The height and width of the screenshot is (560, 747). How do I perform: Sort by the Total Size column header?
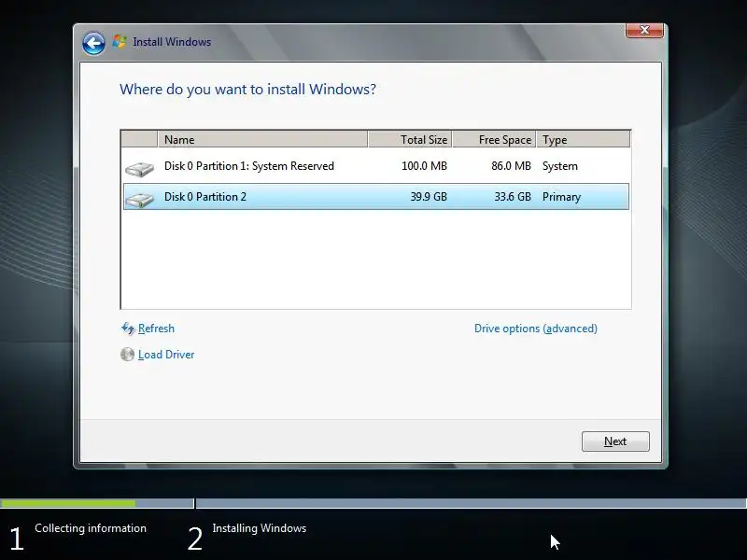tap(410, 139)
